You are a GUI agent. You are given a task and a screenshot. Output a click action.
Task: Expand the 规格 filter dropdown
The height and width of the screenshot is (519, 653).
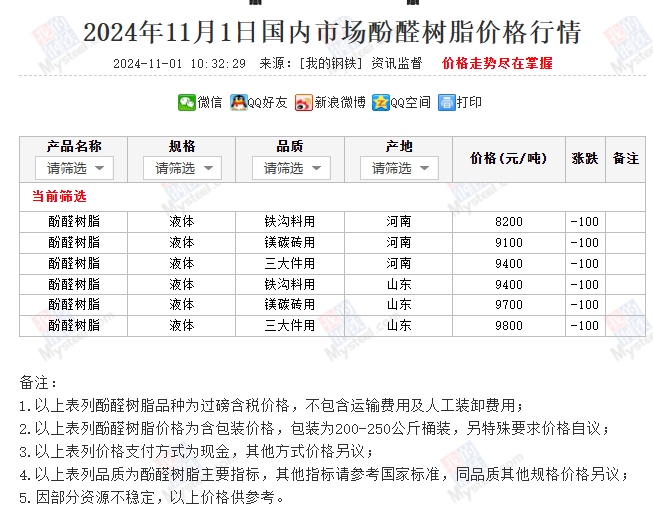tap(182, 168)
